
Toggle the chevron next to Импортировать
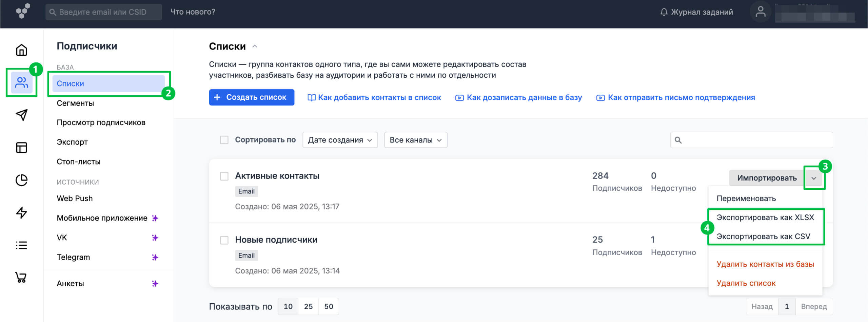pyautogui.click(x=814, y=178)
